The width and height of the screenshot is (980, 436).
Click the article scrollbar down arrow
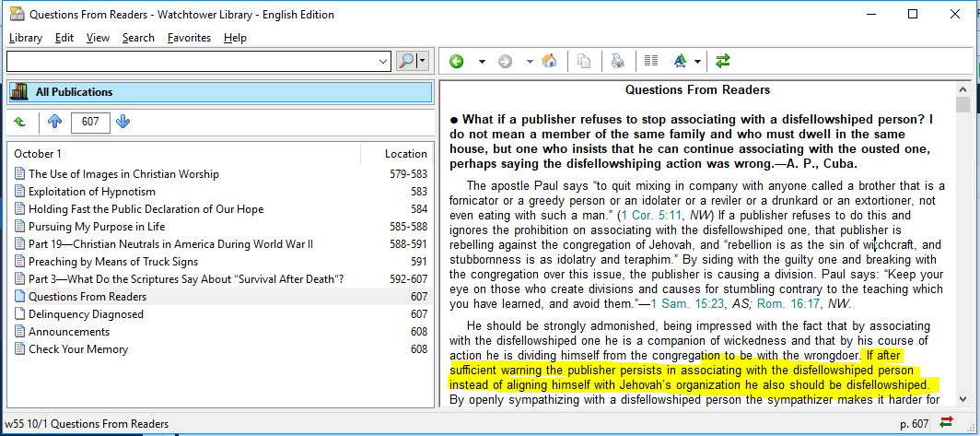(x=962, y=399)
